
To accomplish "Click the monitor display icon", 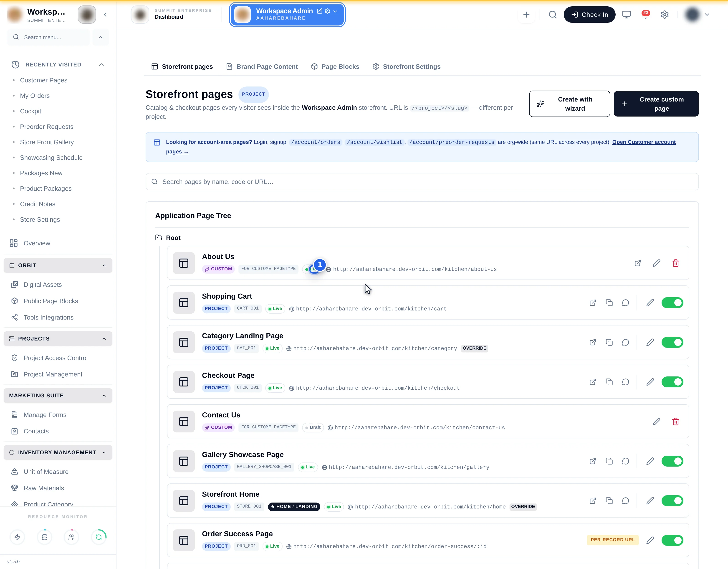I will 626,15.
